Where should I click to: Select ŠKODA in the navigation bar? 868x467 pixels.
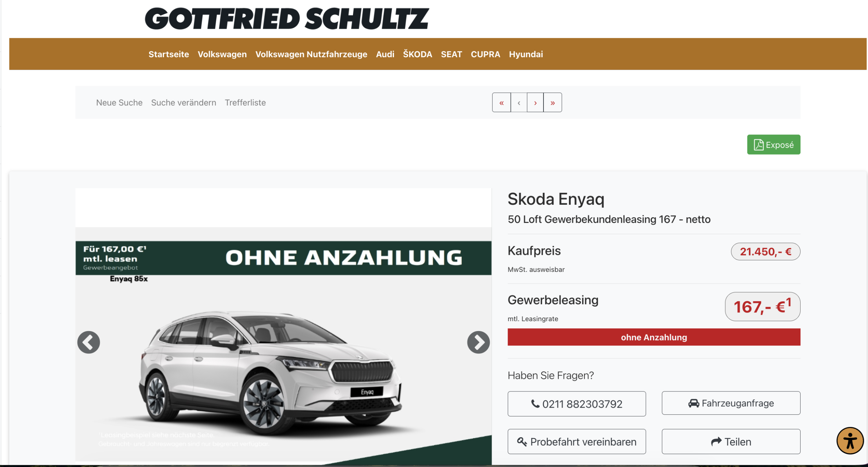coord(417,54)
